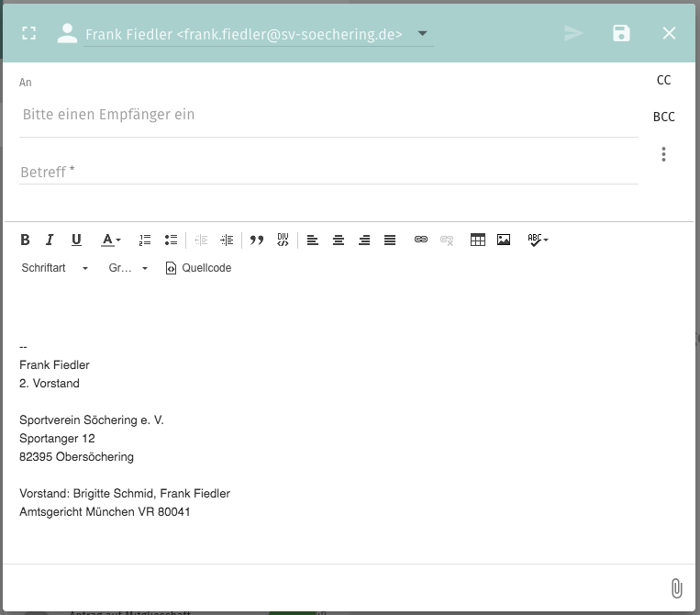The height and width of the screenshot is (615, 700).
Task: Click the block quote icon
Action: pyautogui.click(x=257, y=240)
